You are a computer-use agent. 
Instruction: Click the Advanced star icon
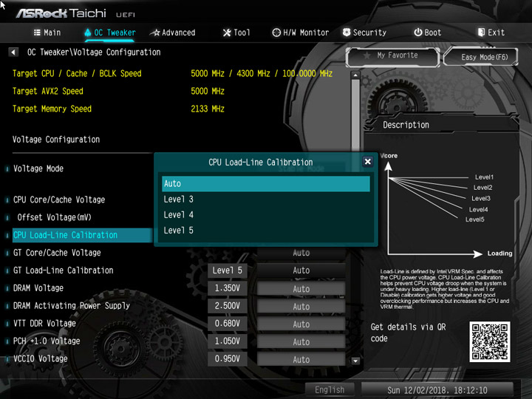pos(155,33)
